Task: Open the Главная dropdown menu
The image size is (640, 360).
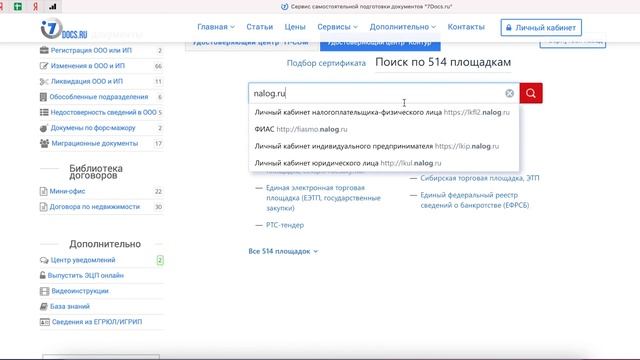Action: pyautogui.click(x=216, y=27)
